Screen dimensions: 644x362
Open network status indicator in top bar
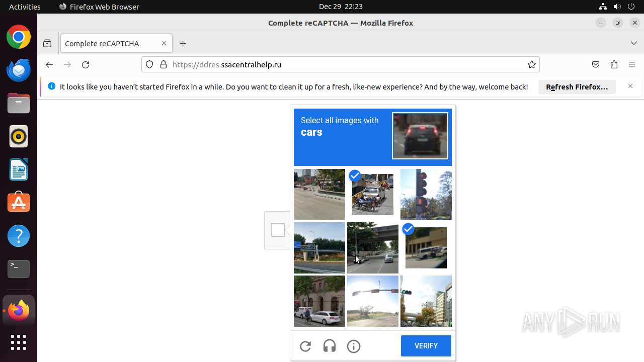603,7
